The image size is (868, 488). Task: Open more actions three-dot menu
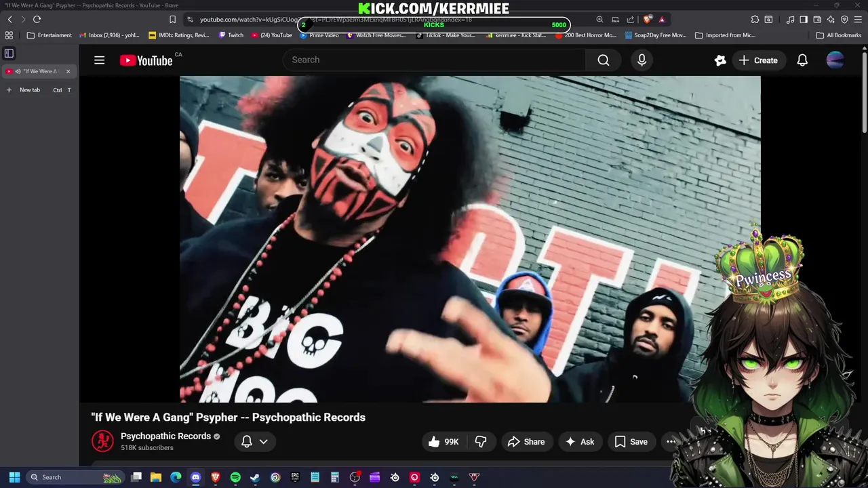coord(671,442)
